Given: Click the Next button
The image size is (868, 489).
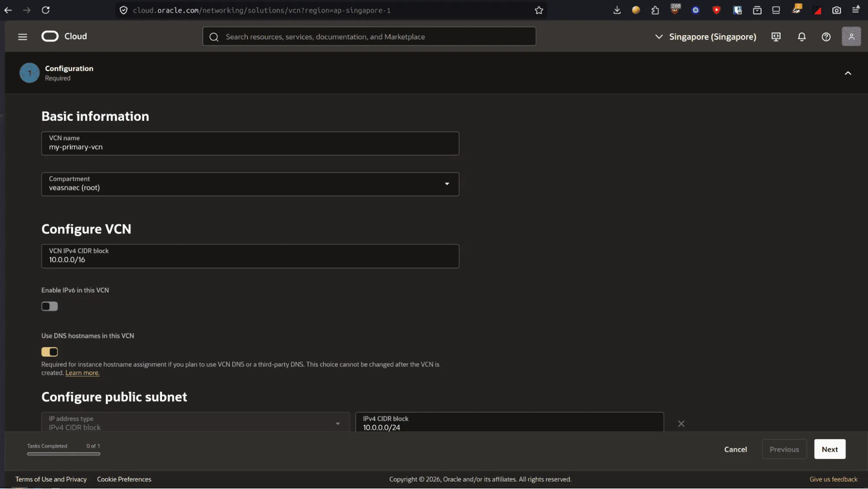Looking at the screenshot, I should coord(829,449).
